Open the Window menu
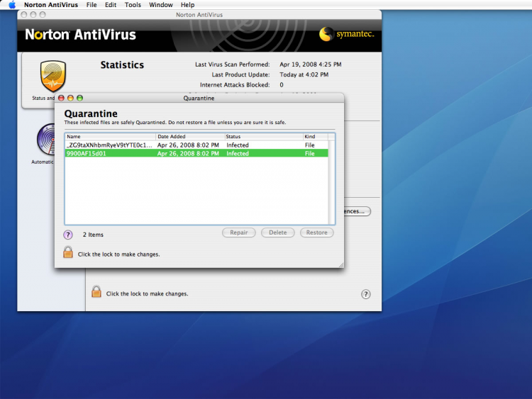This screenshot has width=532, height=399. [161, 5]
